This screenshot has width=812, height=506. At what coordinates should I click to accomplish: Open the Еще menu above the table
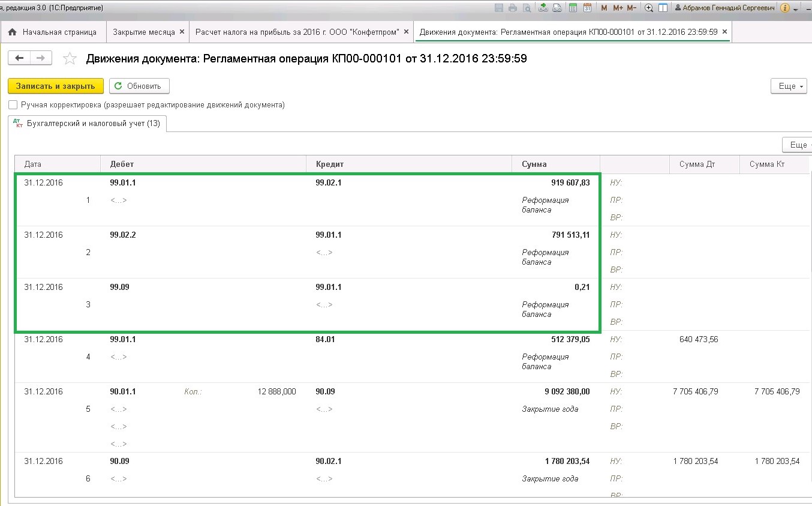797,145
